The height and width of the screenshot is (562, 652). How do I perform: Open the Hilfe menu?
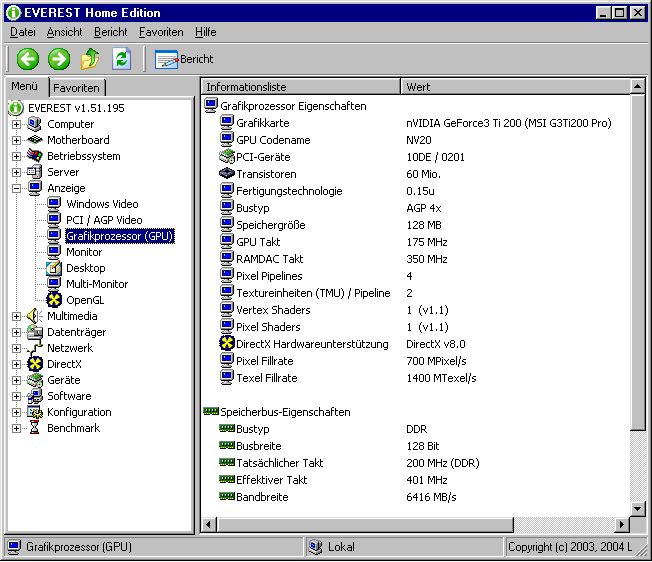click(205, 32)
